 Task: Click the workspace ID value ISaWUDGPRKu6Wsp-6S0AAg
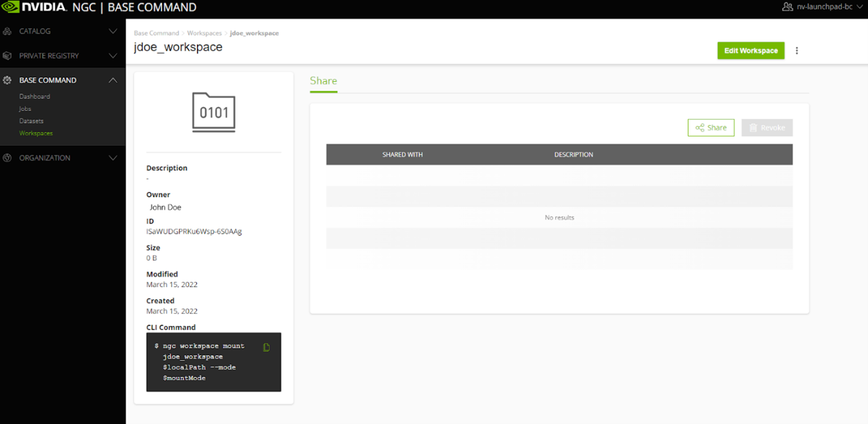(194, 232)
